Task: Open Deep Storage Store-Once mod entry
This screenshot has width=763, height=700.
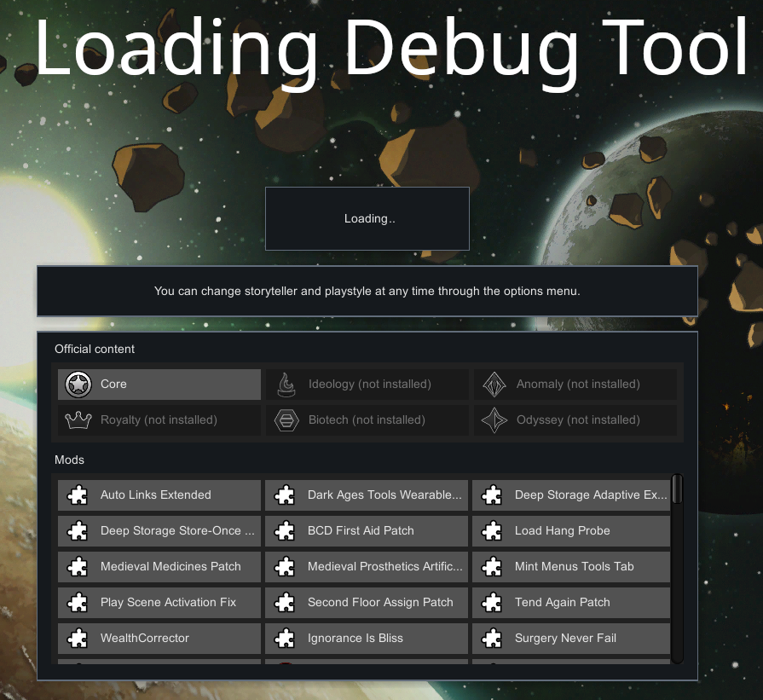Action: (x=159, y=530)
